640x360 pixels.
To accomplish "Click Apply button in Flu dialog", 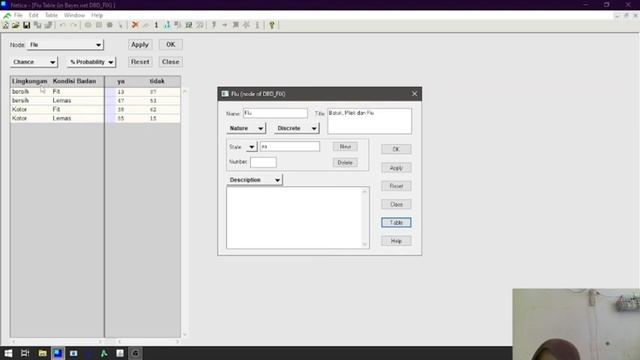I will coord(396,168).
